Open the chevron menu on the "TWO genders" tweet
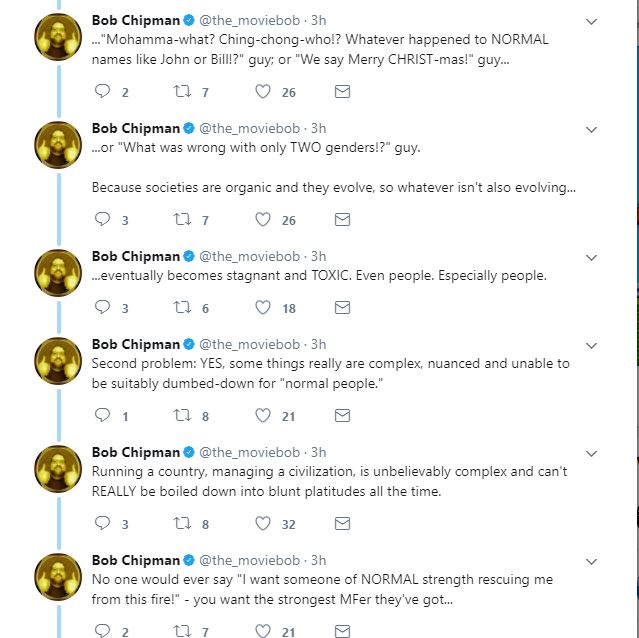 591,130
